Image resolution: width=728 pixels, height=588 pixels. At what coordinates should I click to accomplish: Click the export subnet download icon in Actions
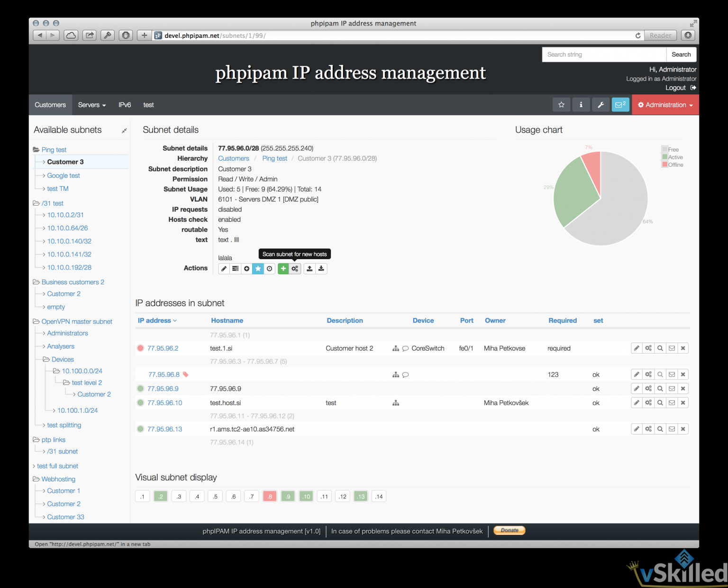[321, 268]
